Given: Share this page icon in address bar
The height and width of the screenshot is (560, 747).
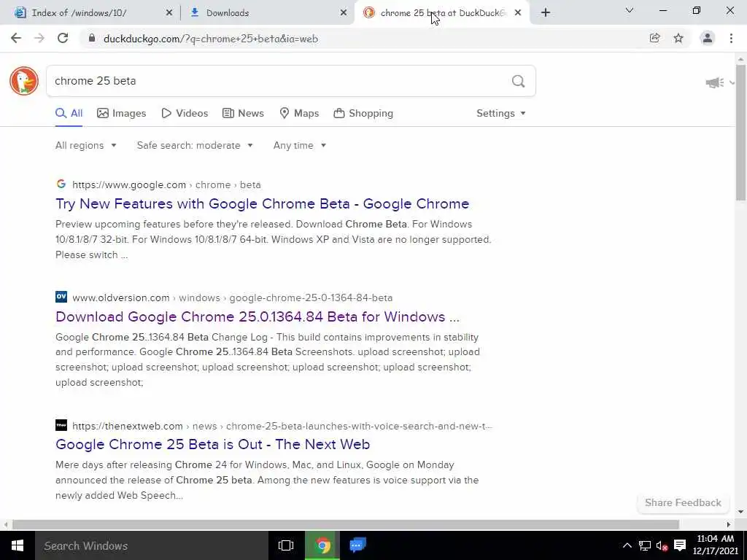Looking at the screenshot, I should [x=654, y=38].
